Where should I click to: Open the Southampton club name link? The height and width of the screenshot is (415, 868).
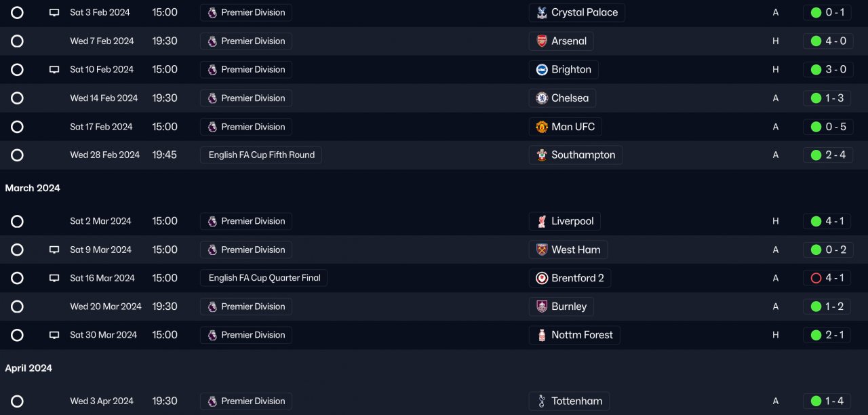[583, 155]
